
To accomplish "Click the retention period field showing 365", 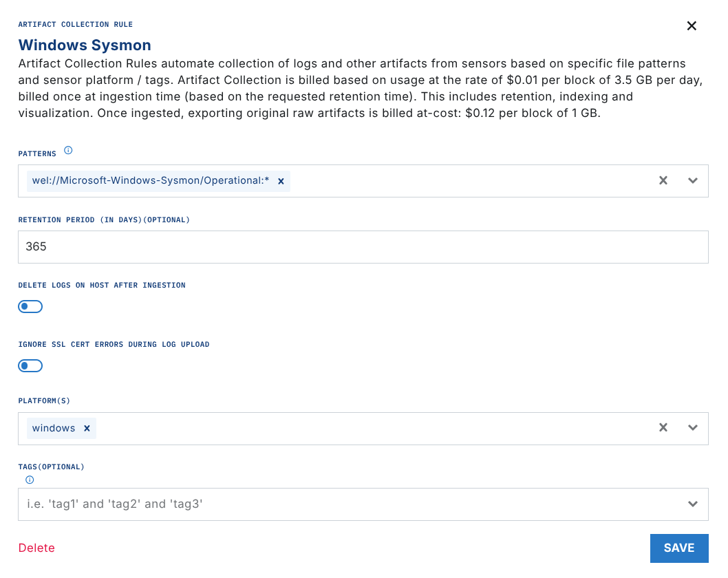I will coord(363,246).
